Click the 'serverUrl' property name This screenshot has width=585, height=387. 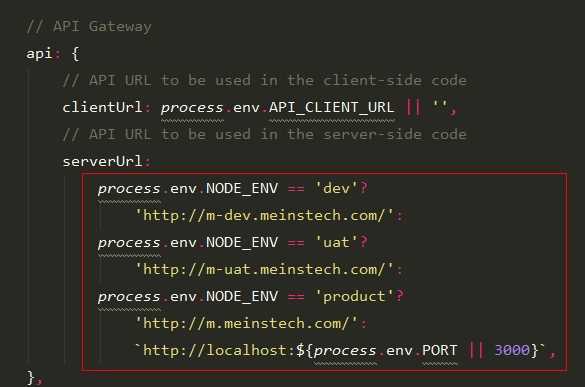102,162
